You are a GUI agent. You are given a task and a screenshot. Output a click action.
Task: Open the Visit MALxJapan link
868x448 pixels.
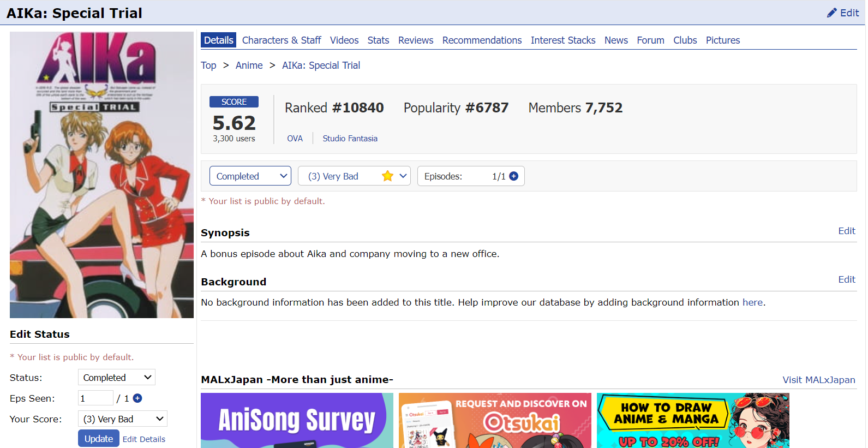819,380
